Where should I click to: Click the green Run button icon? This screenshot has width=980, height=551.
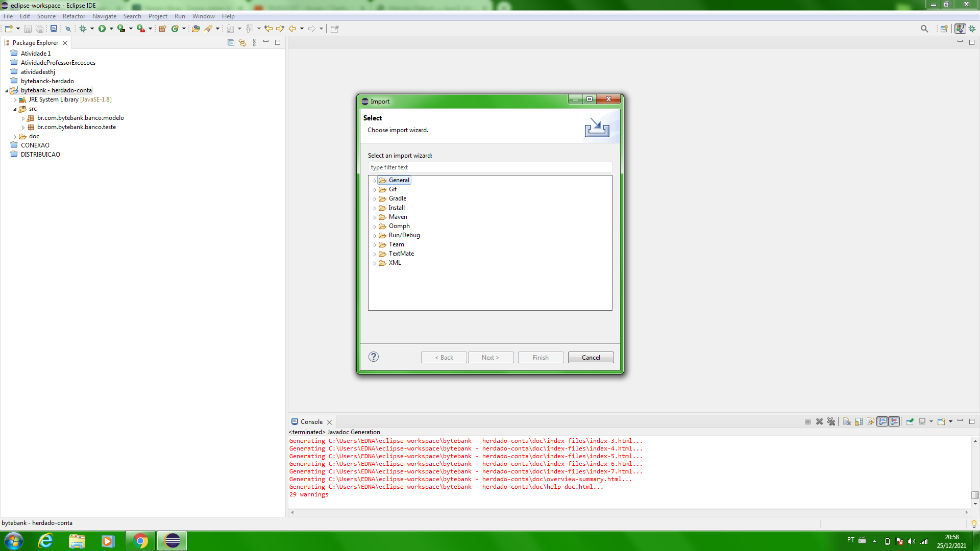tap(102, 29)
